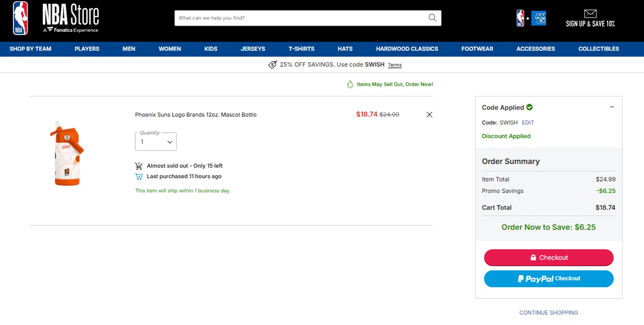Open the Players menu
This screenshot has width=644, height=325.
point(87,49)
